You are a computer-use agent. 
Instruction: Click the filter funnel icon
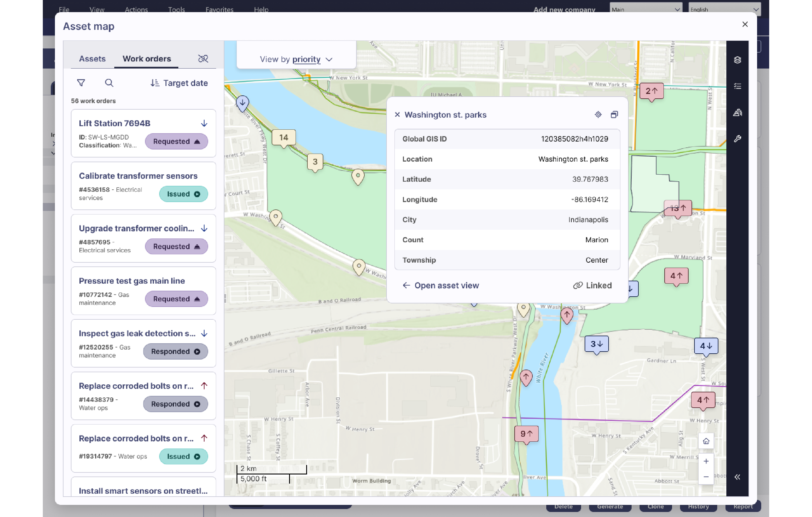point(81,83)
